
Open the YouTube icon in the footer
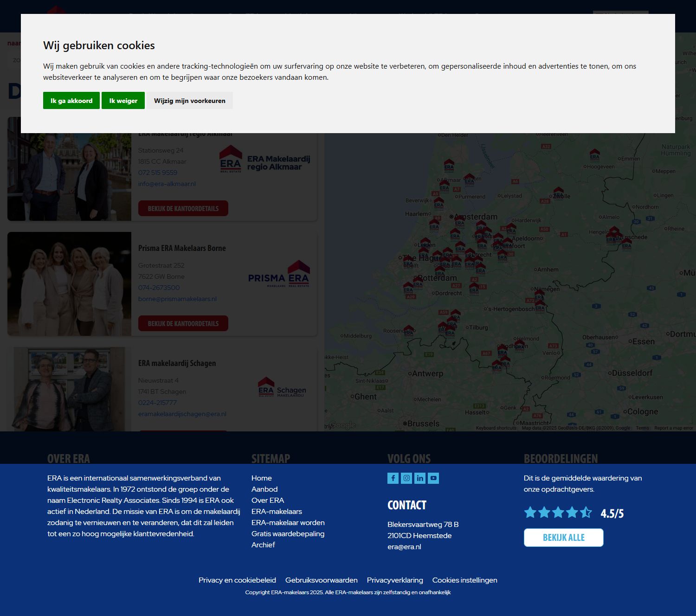click(433, 478)
